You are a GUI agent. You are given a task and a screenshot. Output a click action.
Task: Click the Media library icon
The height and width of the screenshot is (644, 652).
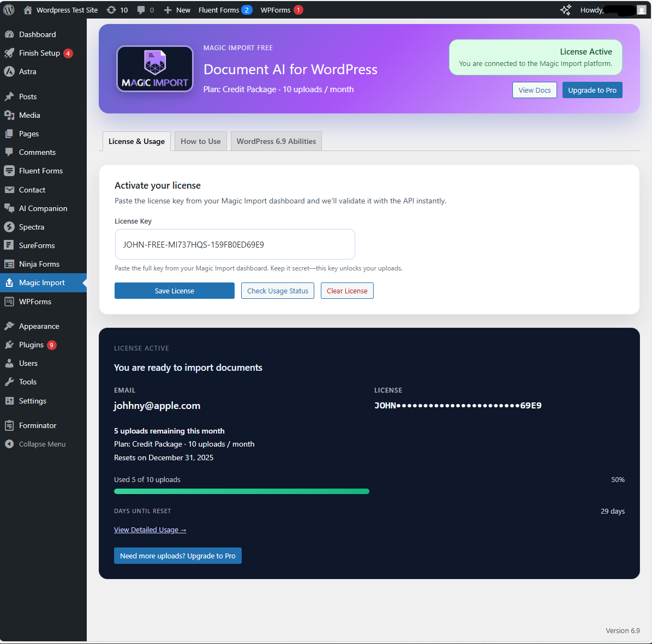(9, 115)
